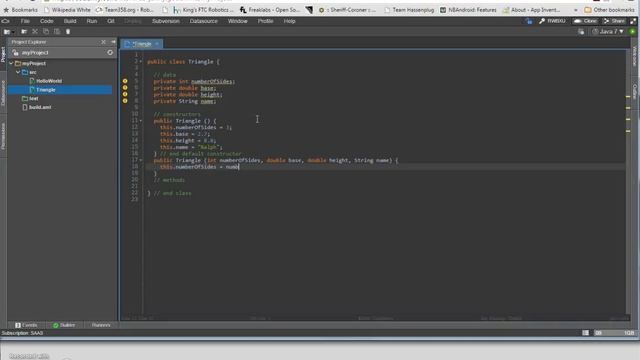The height and width of the screenshot is (360, 640).
Task: Open the Bookmarks item in browser bar
Action: [x=20, y=10]
